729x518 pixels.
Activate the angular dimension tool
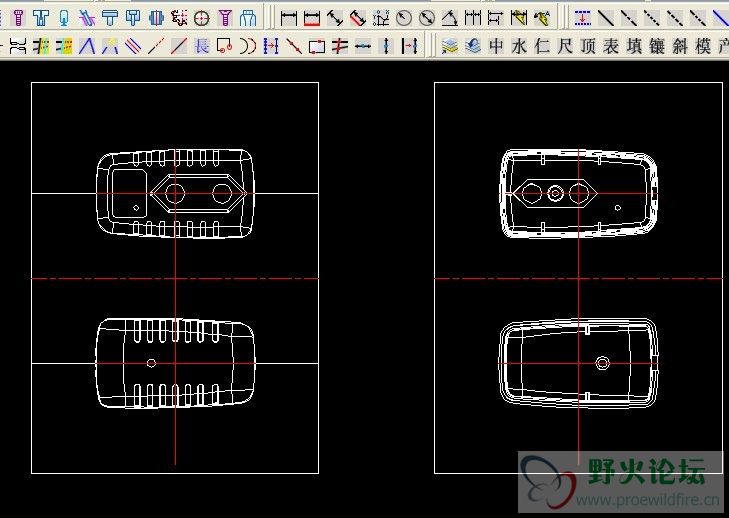coord(450,18)
